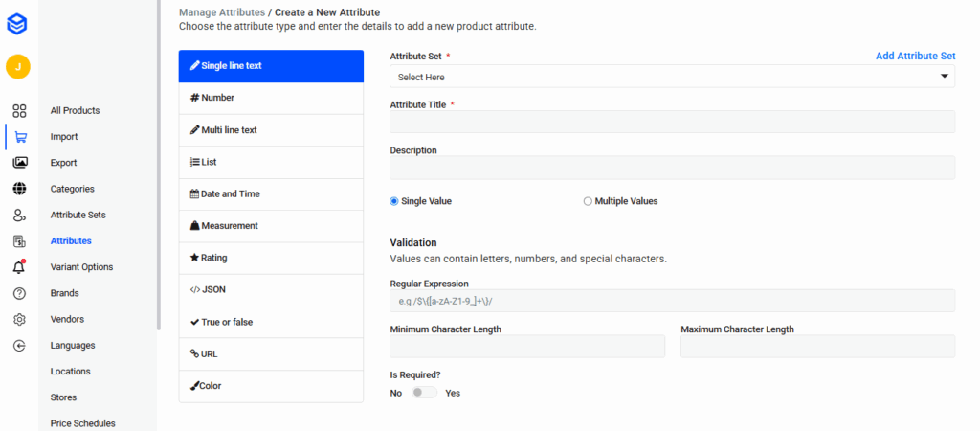Click the Manage Attributes breadcrumb link
The width and height of the screenshot is (980, 431).
pyautogui.click(x=221, y=12)
